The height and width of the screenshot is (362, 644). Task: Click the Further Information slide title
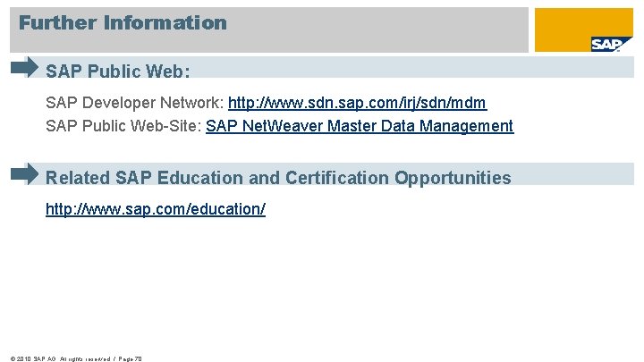point(123,22)
